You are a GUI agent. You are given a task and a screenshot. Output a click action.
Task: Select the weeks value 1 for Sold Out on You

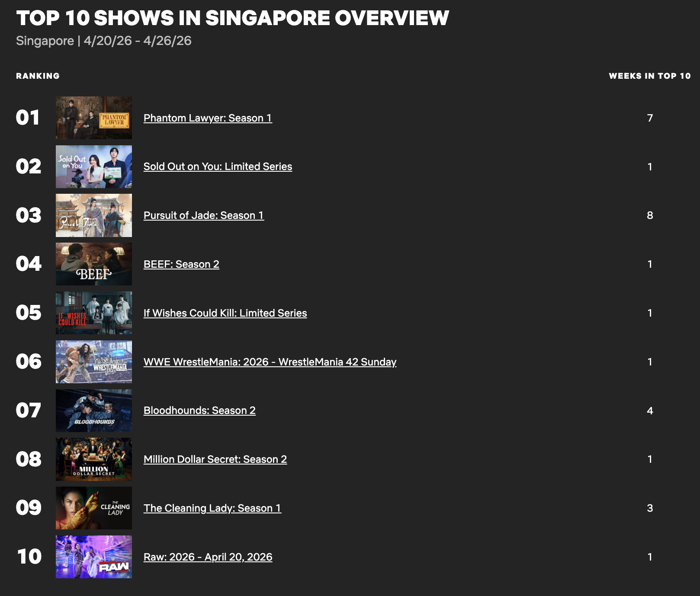coord(650,167)
